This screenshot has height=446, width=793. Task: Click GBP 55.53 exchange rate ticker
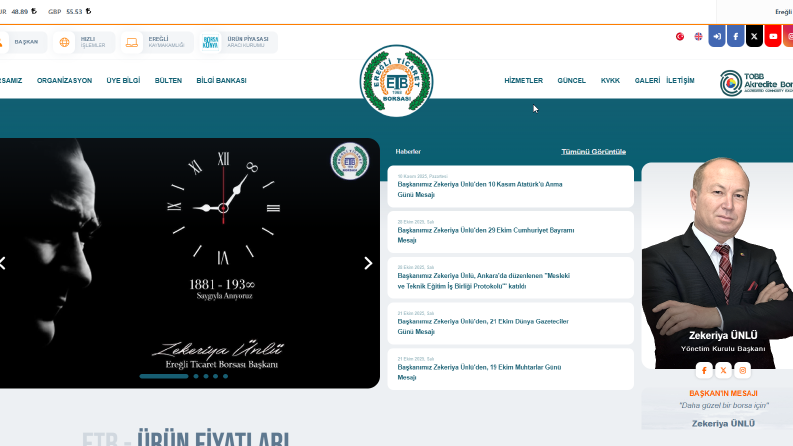tap(70, 11)
